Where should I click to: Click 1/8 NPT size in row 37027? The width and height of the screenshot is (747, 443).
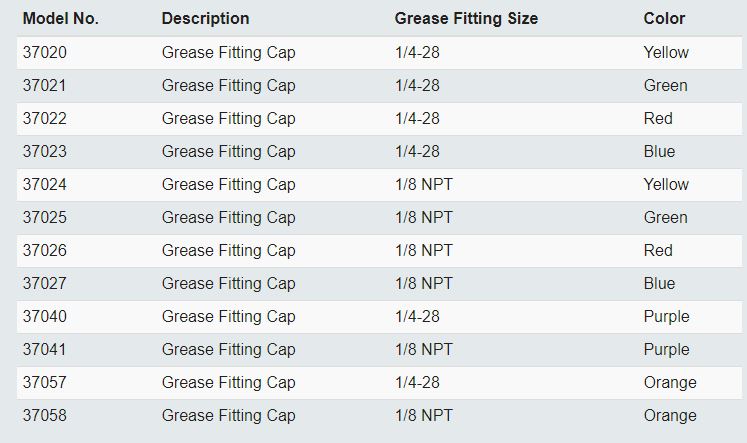click(423, 283)
